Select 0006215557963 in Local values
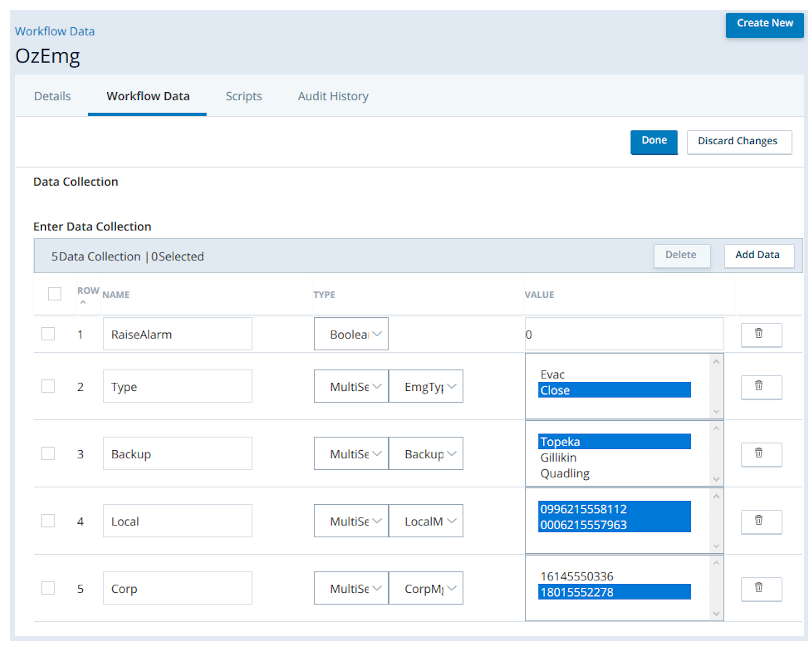 pyautogui.click(x=614, y=524)
